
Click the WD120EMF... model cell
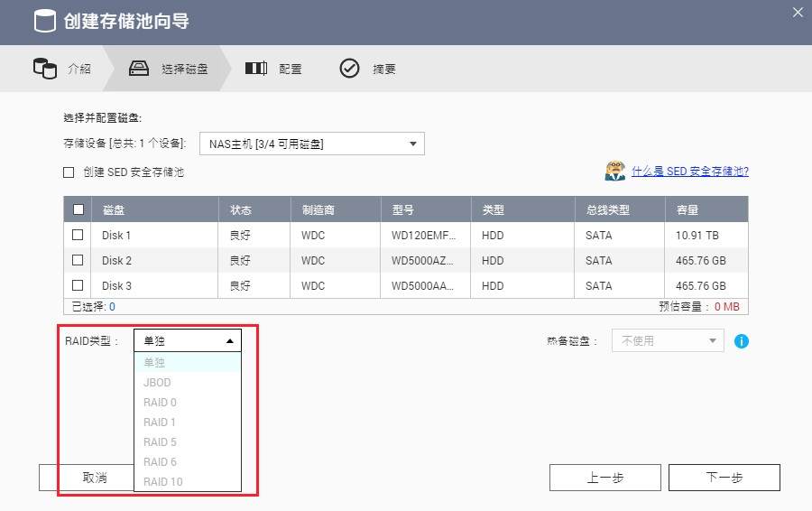pos(424,236)
